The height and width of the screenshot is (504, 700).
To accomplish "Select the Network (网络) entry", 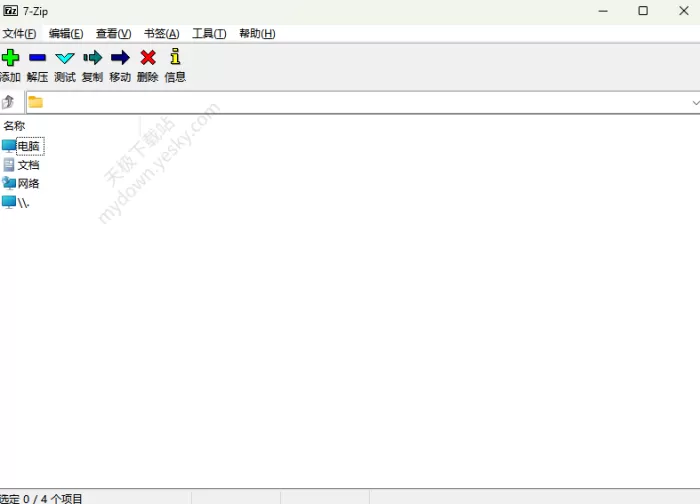I will [x=21, y=183].
